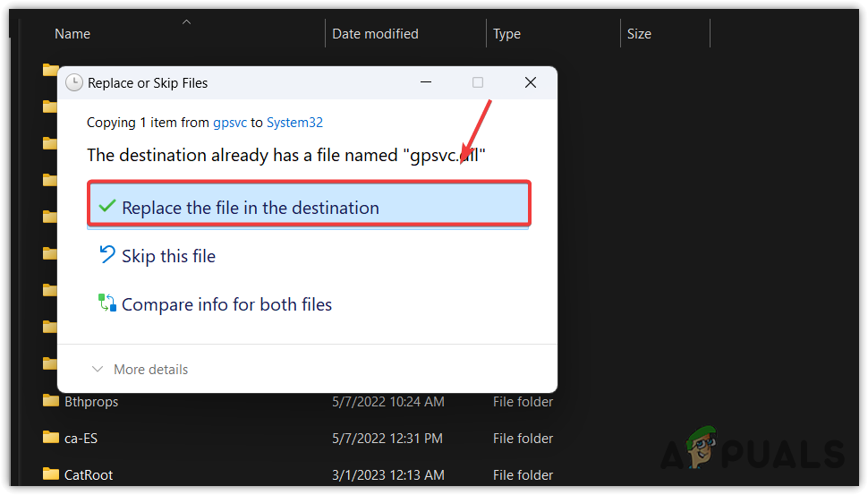Open the gpsvc source folder link
This screenshot has width=868, height=495.
coord(230,123)
